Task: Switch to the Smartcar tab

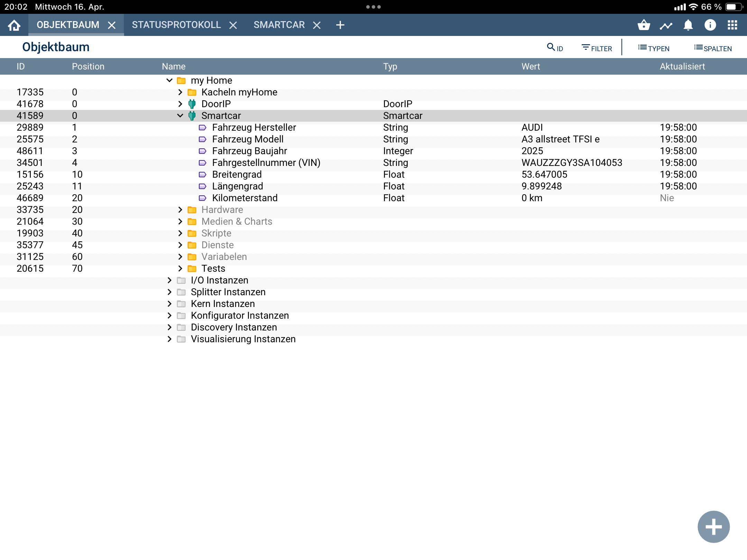Action: coord(279,25)
